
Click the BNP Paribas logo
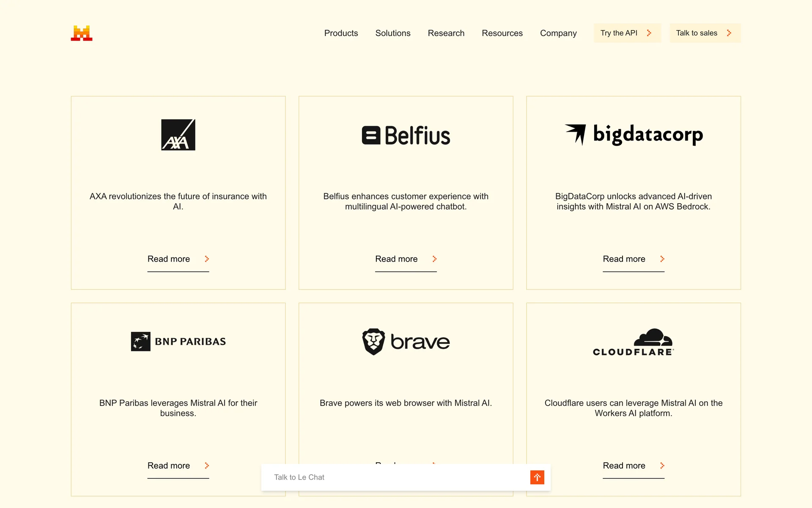(x=178, y=341)
